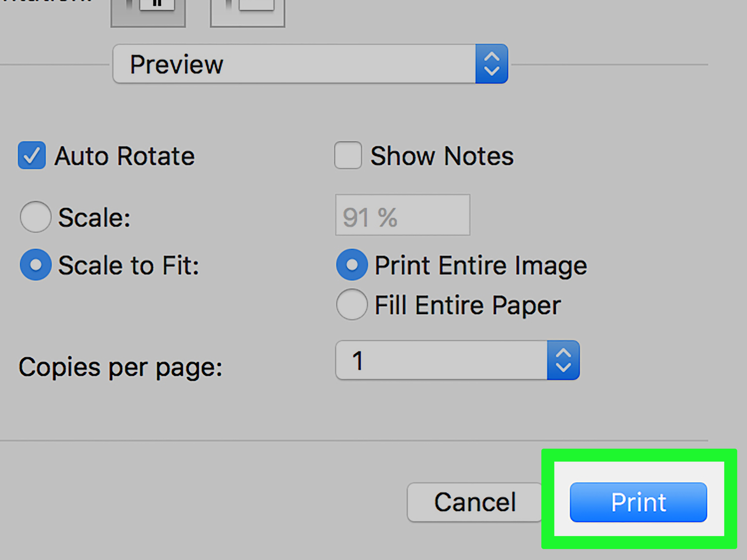Select the portrait orientation icon

(x=148, y=13)
